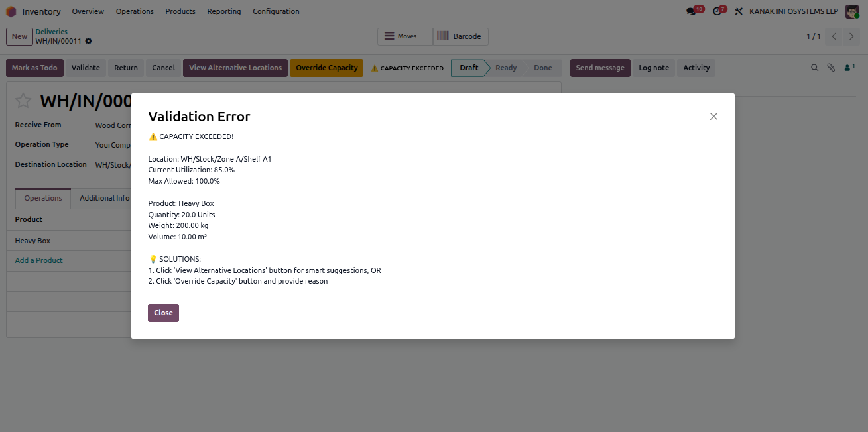Show followers icon
This screenshot has height=432, width=868.
[849, 68]
